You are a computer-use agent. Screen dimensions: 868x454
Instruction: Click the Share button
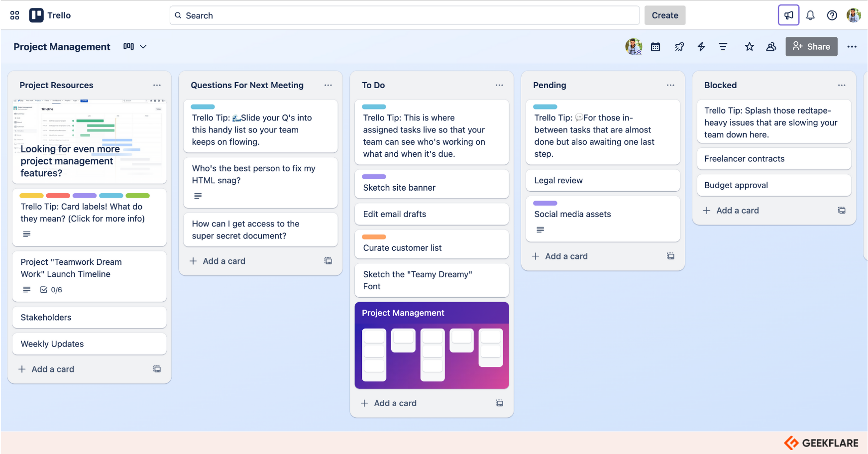(811, 46)
